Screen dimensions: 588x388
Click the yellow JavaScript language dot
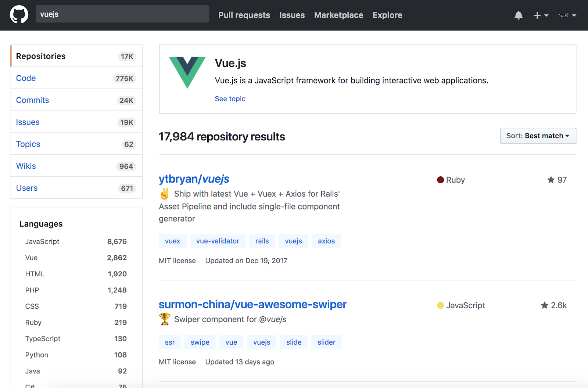(x=440, y=305)
